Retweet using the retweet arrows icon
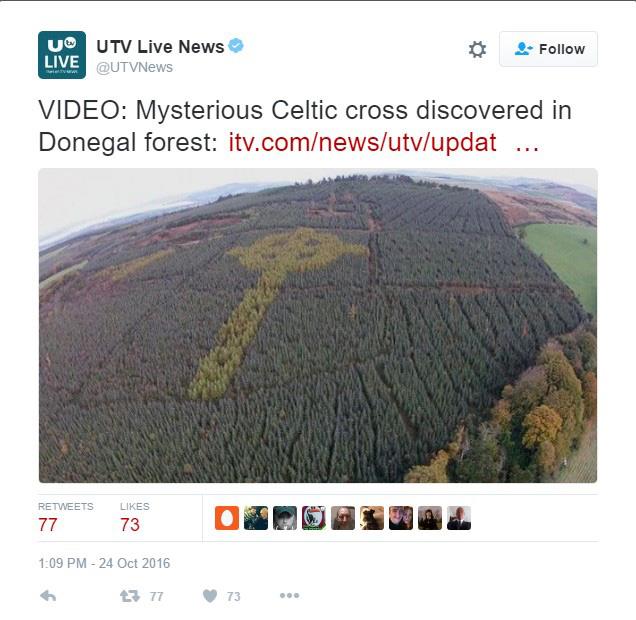 [130, 596]
